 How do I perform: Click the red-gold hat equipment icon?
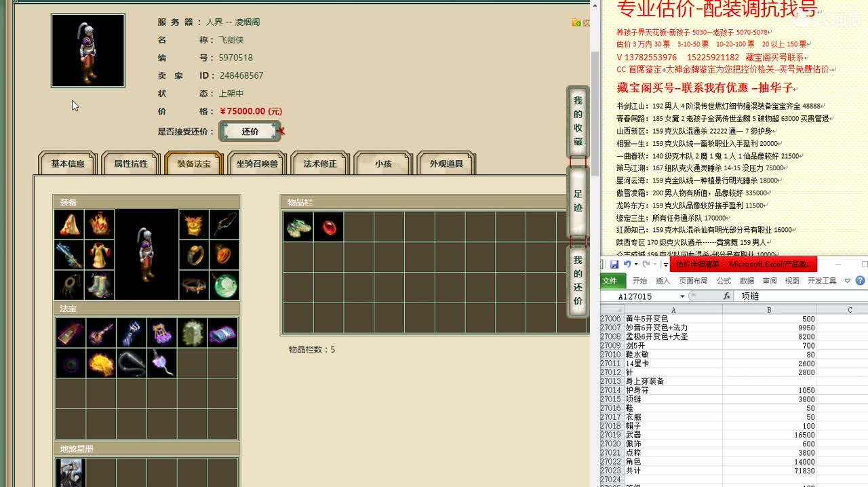point(69,225)
